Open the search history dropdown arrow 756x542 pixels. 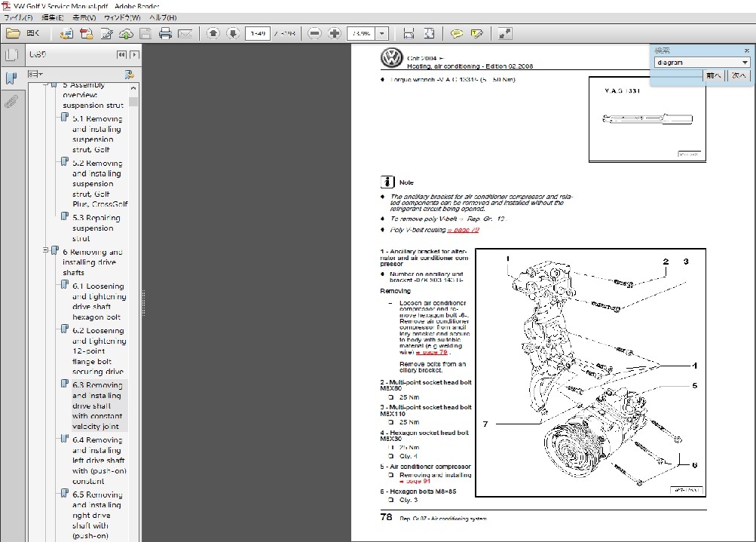point(745,63)
